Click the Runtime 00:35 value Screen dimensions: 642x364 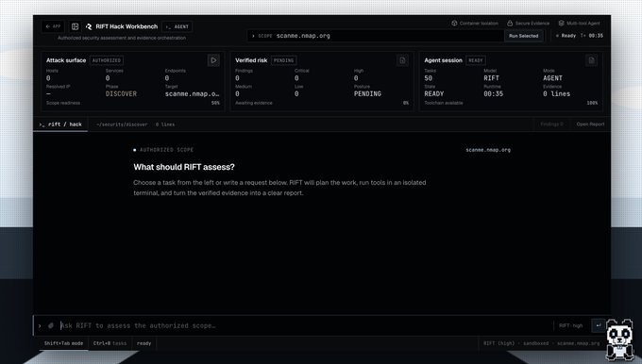pos(494,93)
